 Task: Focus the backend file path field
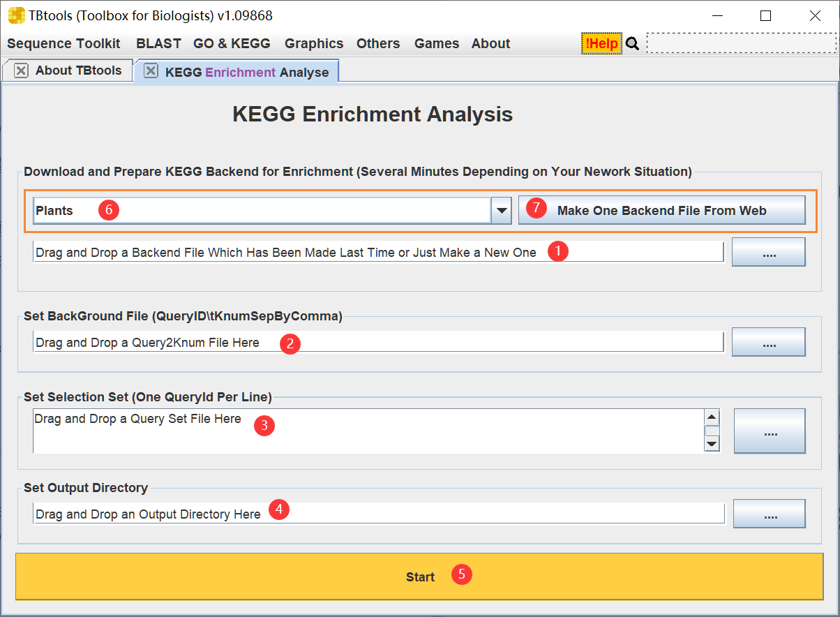pos(378,252)
